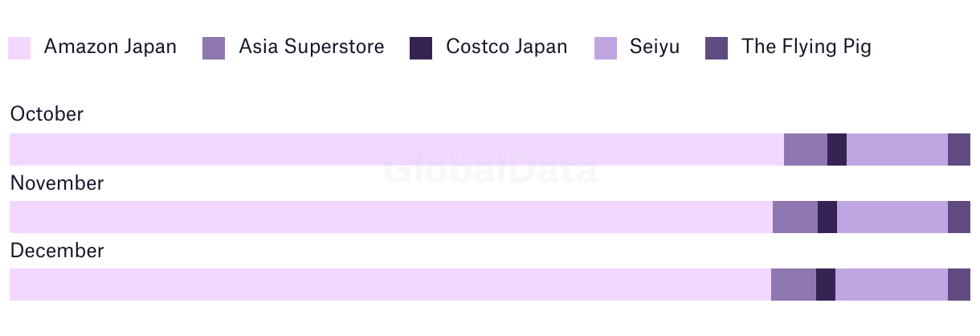This screenshot has height=336, width=980.
Task: Click the Asia Superstore legend color swatch
Action: point(214,47)
